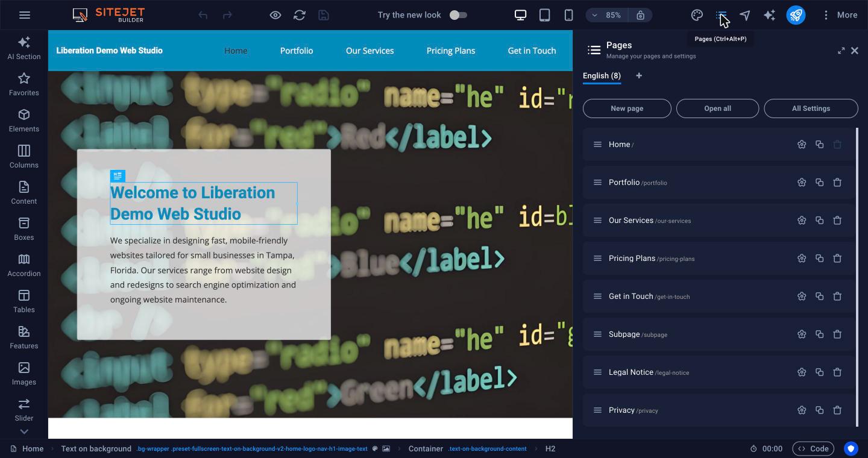
Task: Select the English (8) language tab
Action: click(602, 76)
